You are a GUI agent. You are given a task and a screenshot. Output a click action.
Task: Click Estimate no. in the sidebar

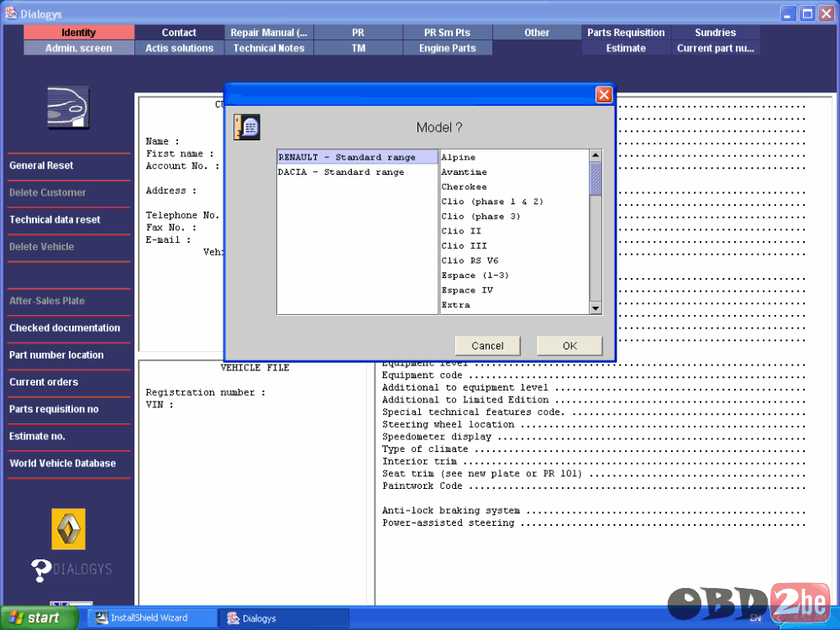(x=37, y=436)
